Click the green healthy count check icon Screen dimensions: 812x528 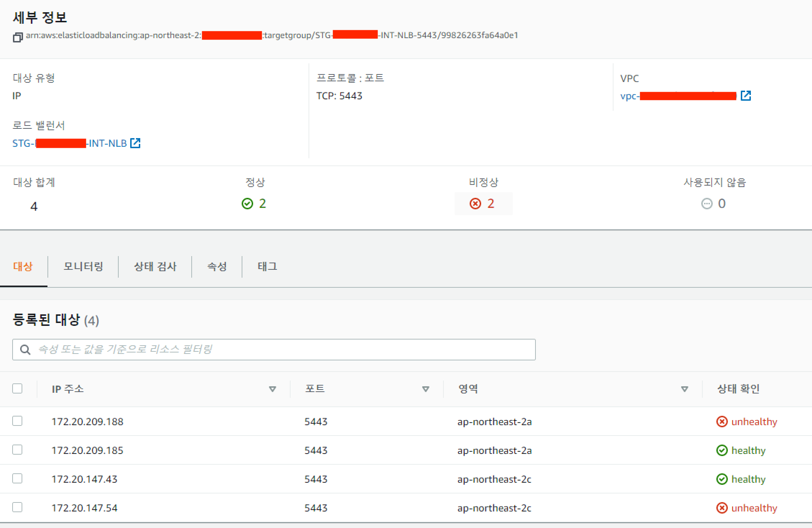pyautogui.click(x=247, y=204)
